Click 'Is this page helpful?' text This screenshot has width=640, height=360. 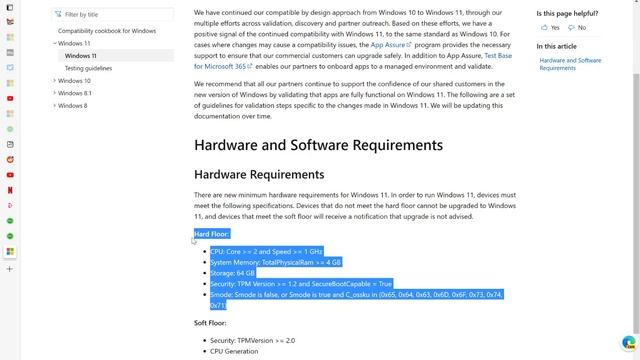coord(567,13)
